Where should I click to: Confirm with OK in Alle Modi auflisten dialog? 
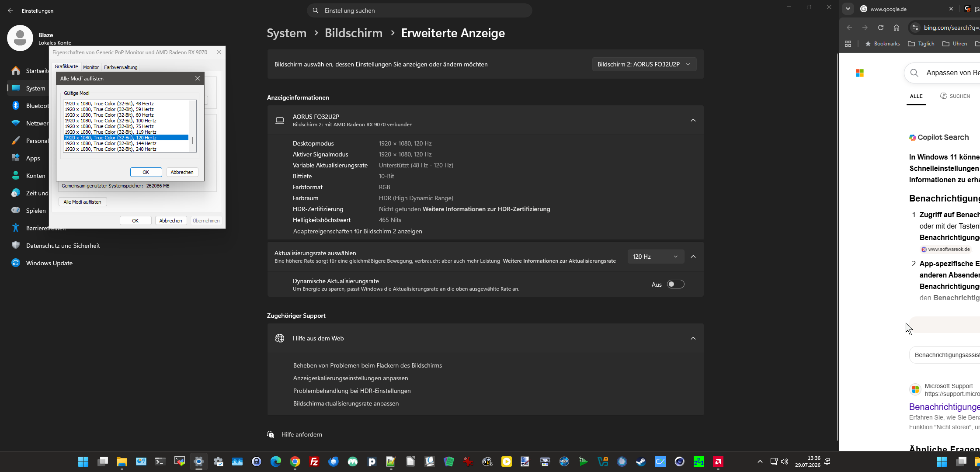(146, 172)
